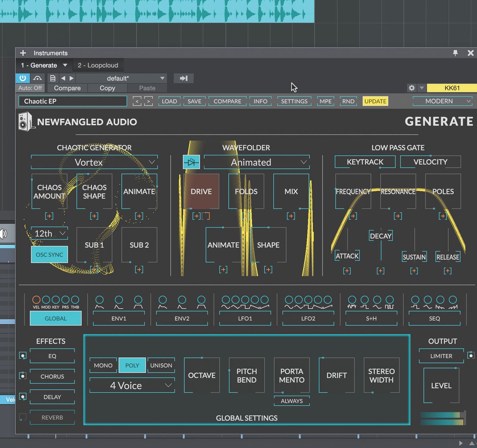Click the CHAOS AMOUNT knob

click(x=49, y=191)
